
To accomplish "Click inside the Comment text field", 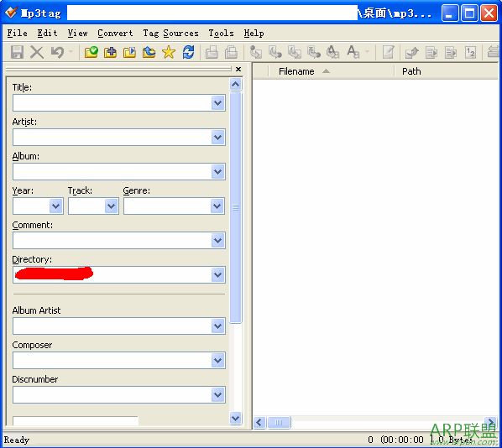I will (x=112, y=241).
